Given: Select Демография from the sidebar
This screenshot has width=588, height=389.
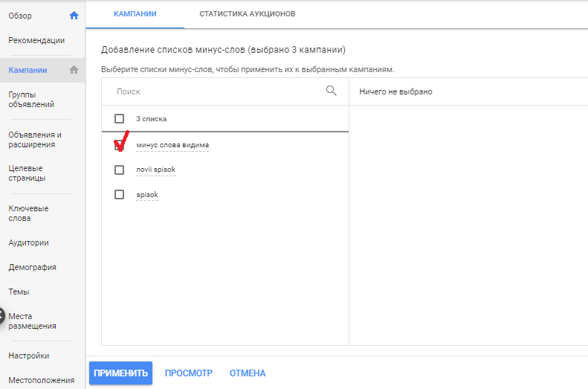Looking at the screenshot, I should point(32,267).
